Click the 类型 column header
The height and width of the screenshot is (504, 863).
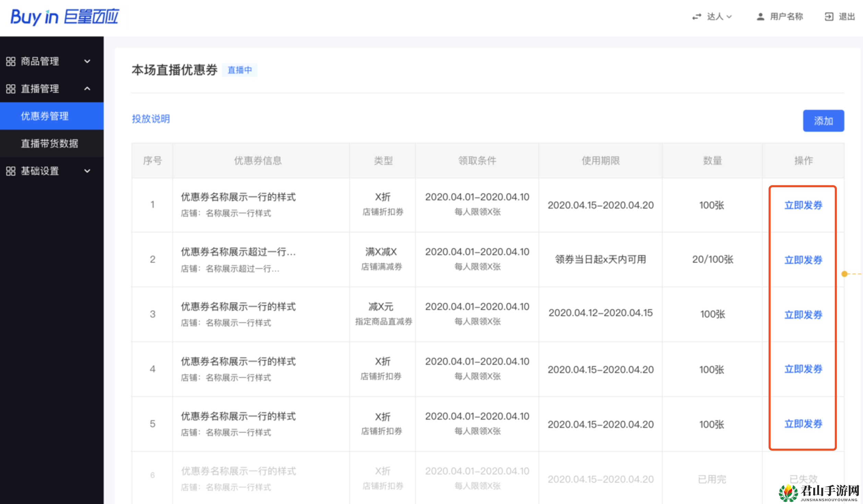[383, 160]
